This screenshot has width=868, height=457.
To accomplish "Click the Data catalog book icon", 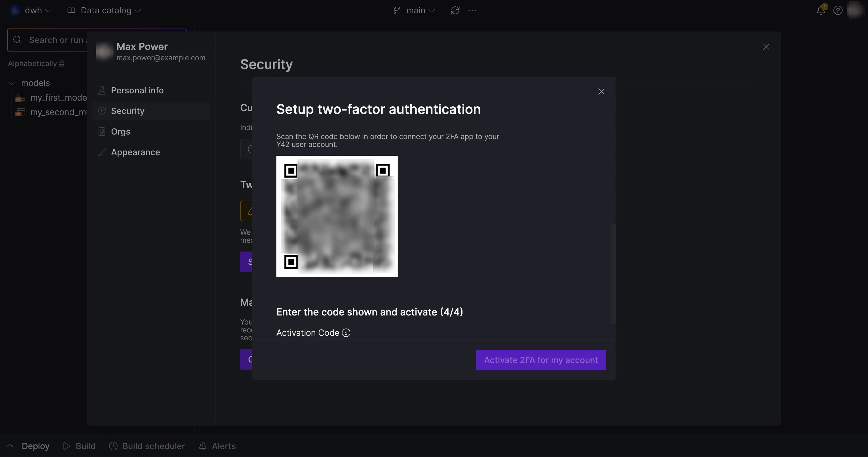I will 71,10.
